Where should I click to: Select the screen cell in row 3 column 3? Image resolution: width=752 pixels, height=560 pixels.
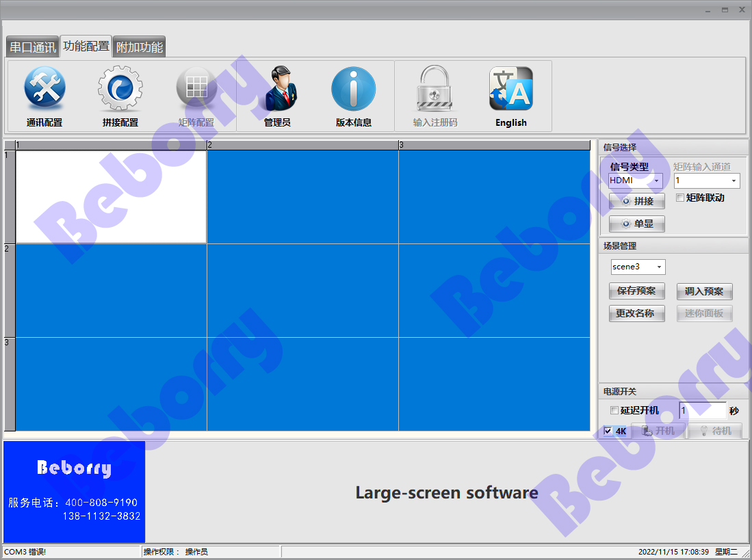(494, 384)
